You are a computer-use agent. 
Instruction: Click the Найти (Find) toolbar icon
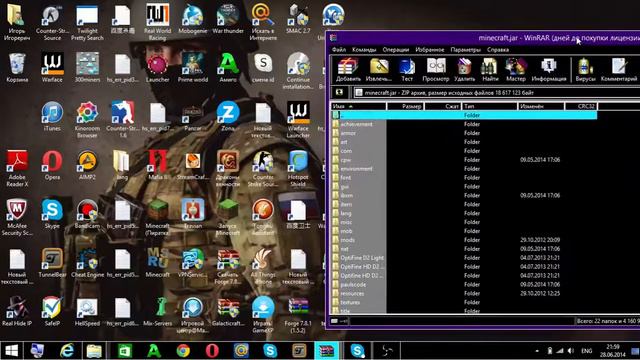point(490,69)
